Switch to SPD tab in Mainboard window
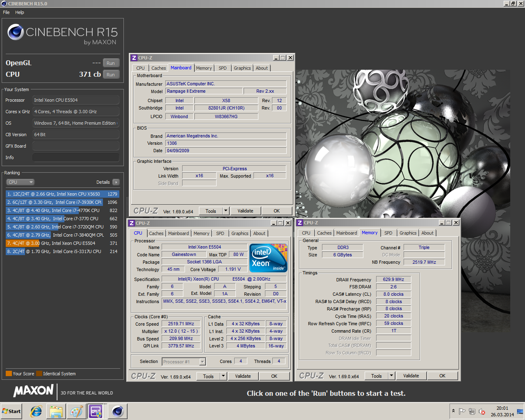This screenshot has width=525, height=420. point(223,68)
